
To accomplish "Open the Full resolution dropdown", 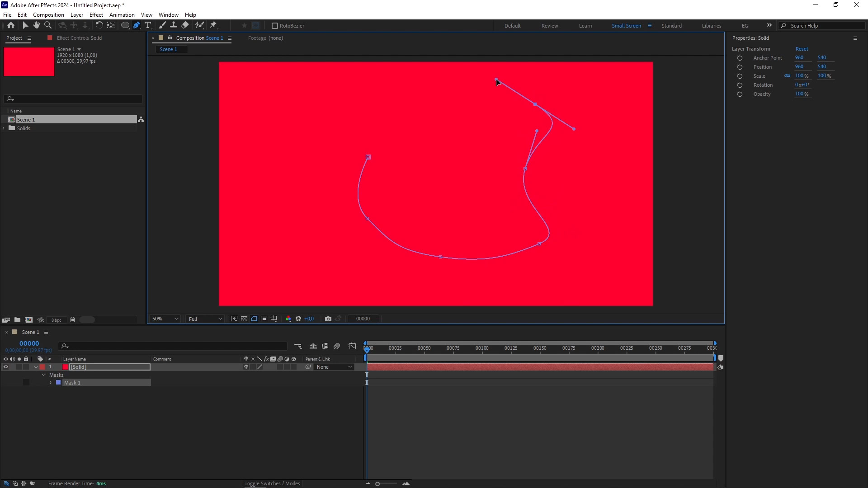I will click(205, 319).
